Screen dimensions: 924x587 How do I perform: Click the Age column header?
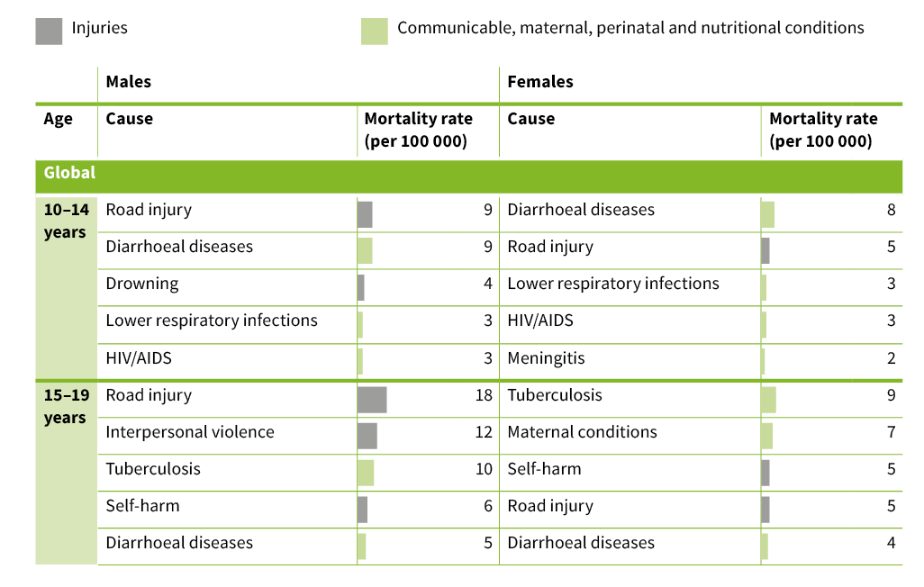59,119
